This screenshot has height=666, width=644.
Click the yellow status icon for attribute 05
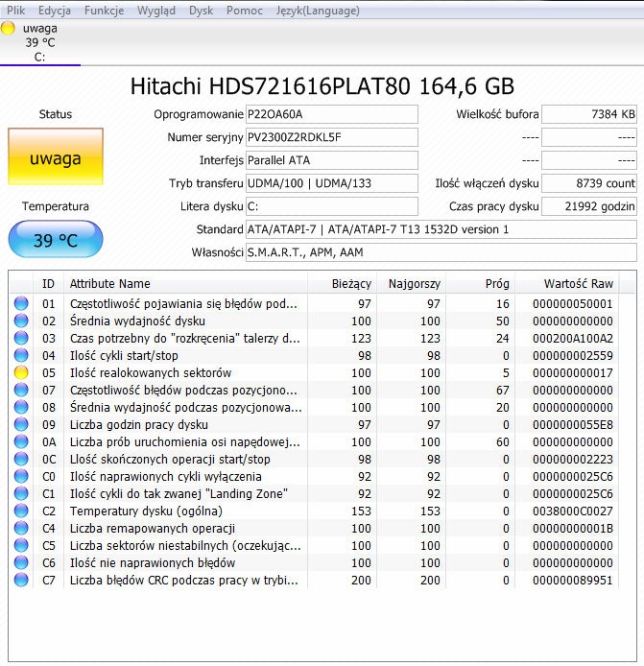click(x=21, y=372)
